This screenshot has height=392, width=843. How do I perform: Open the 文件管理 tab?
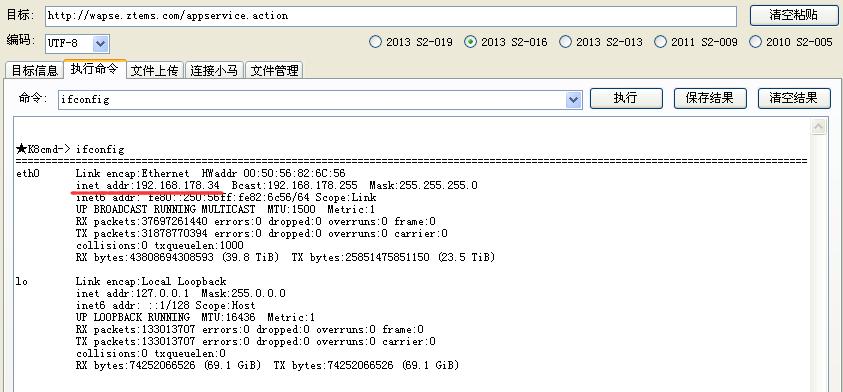(x=274, y=70)
